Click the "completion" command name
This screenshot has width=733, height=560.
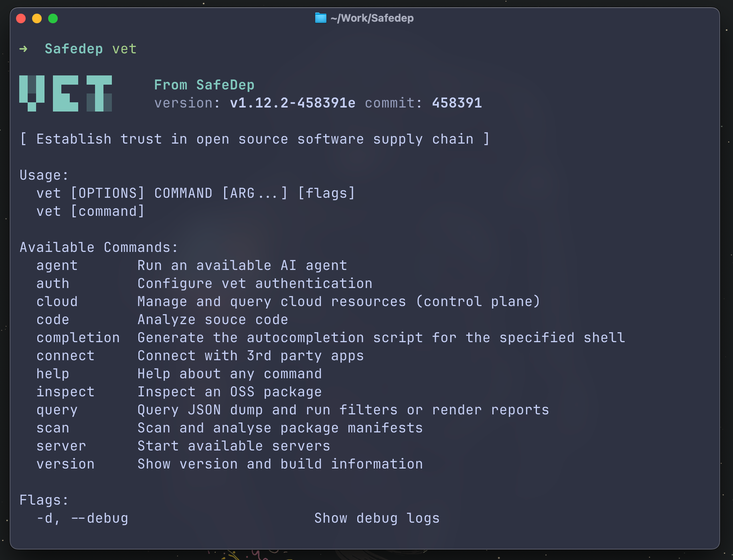(x=78, y=338)
